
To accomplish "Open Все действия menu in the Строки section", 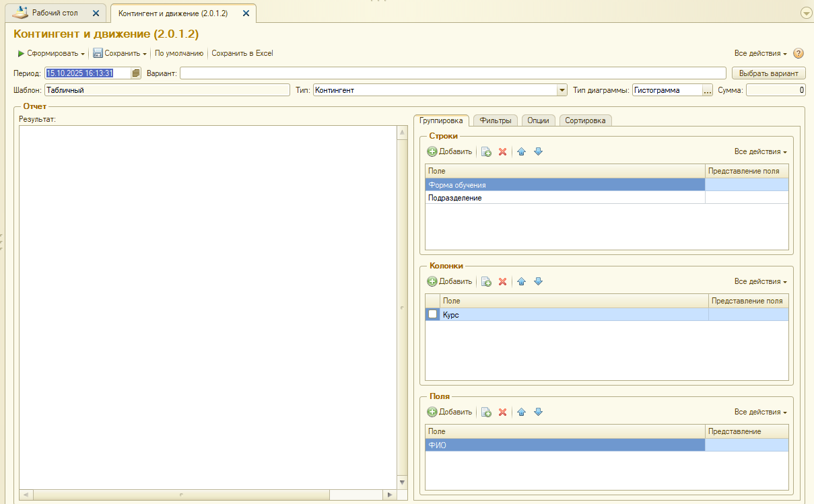I will (x=760, y=152).
